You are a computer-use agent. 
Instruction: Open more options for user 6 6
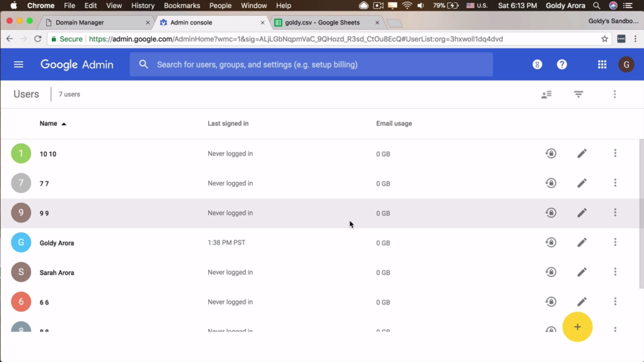click(615, 301)
